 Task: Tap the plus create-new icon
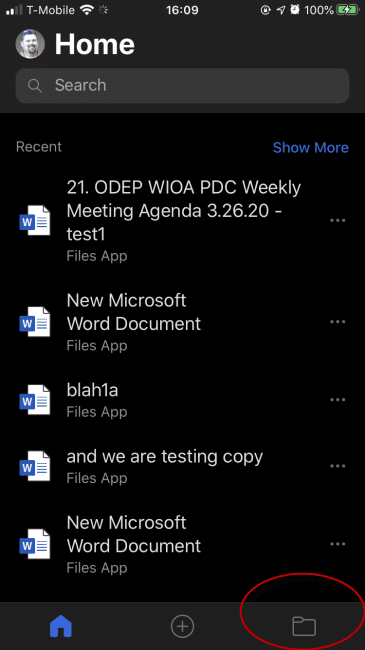(182, 626)
